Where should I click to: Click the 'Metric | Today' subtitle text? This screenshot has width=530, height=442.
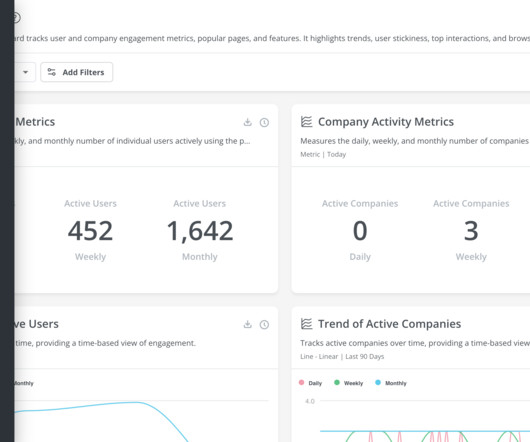click(323, 154)
